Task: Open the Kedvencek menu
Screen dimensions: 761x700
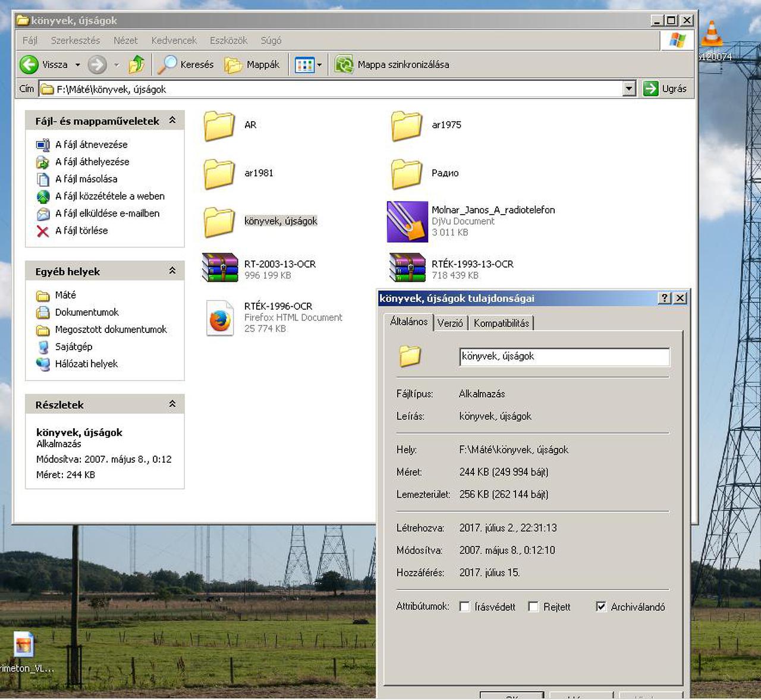Action: point(174,40)
